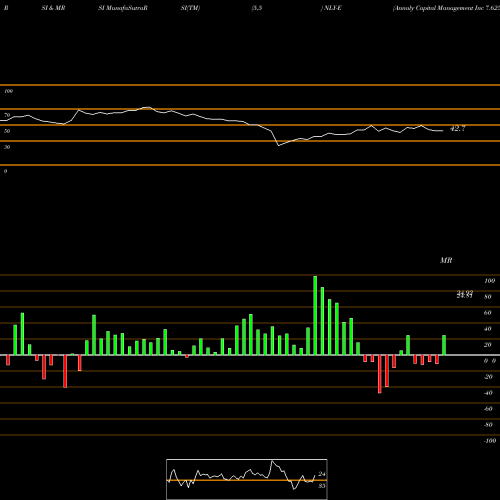Select the 'SI & MR' header text
This screenshot has width=500, height=500.
(x=53, y=8)
